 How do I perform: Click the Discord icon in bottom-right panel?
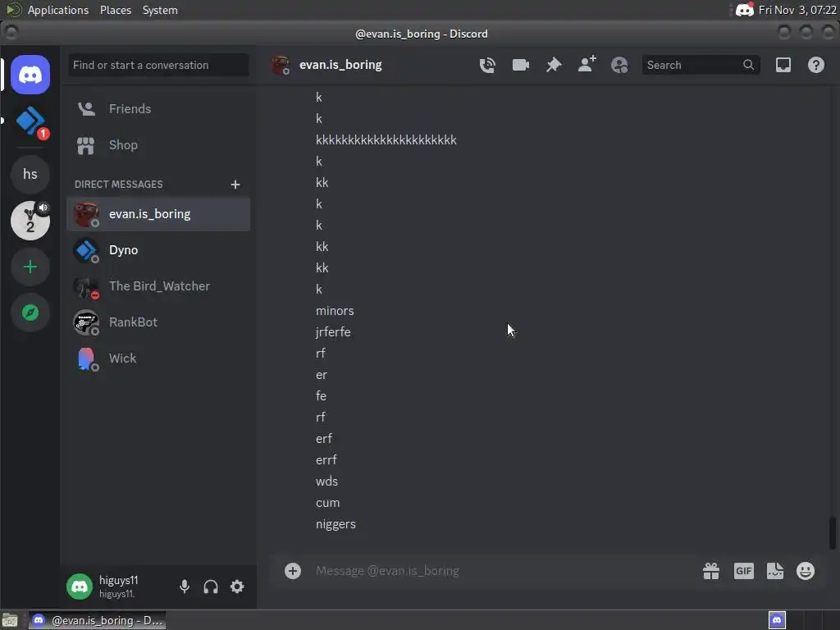click(x=778, y=620)
